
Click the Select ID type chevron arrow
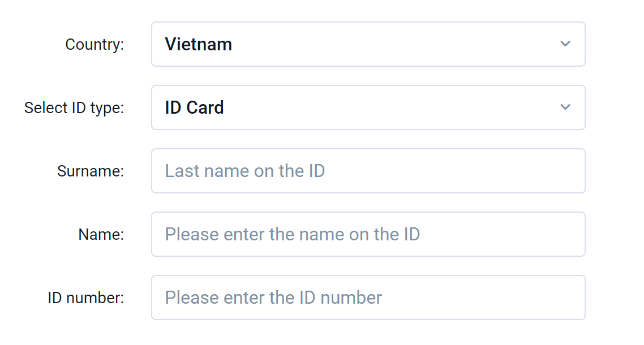(565, 107)
